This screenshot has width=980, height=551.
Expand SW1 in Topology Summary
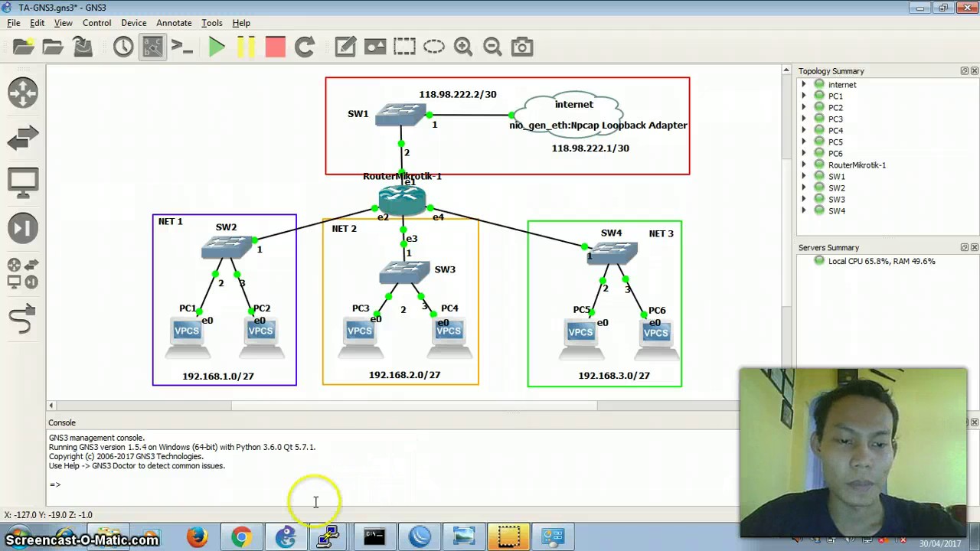(804, 177)
